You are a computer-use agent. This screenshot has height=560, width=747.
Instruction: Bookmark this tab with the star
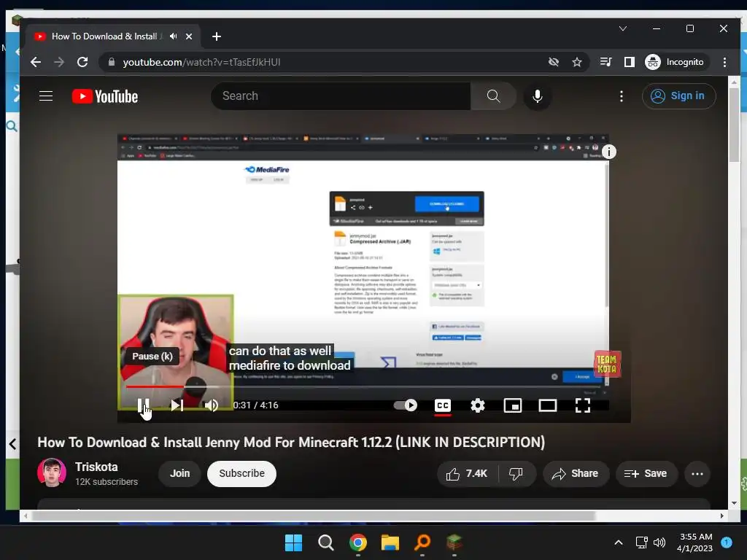click(x=577, y=62)
